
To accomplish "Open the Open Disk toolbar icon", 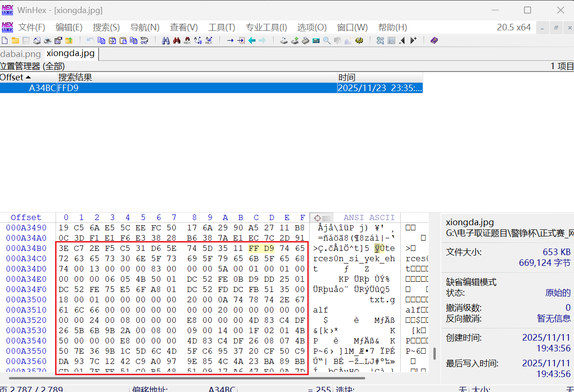I will [x=284, y=41].
